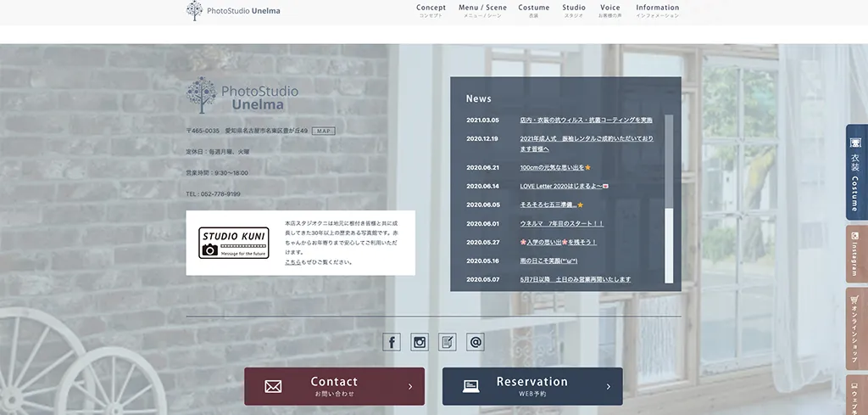Click the chevron arrow on Contact button
The width and height of the screenshot is (868, 415).
[x=410, y=387]
